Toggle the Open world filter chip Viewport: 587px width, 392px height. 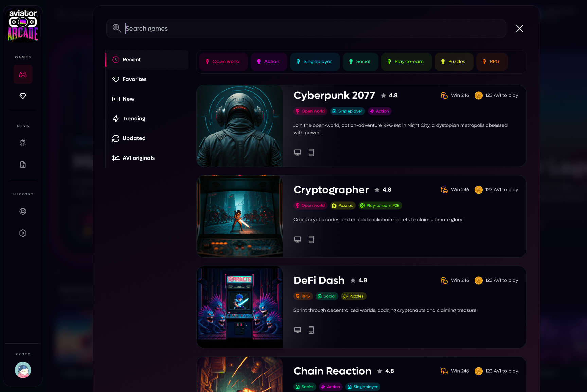coord(224,62)
